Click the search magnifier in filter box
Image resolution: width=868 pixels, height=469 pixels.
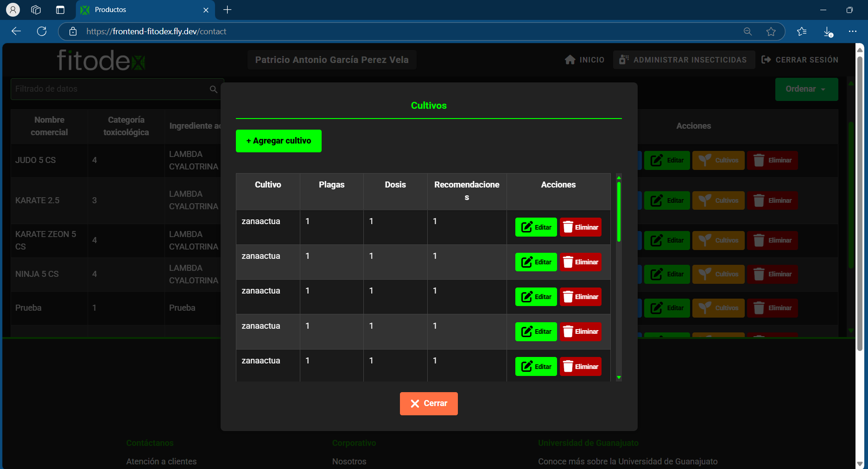pyautogui.click(x=213, y=89)
